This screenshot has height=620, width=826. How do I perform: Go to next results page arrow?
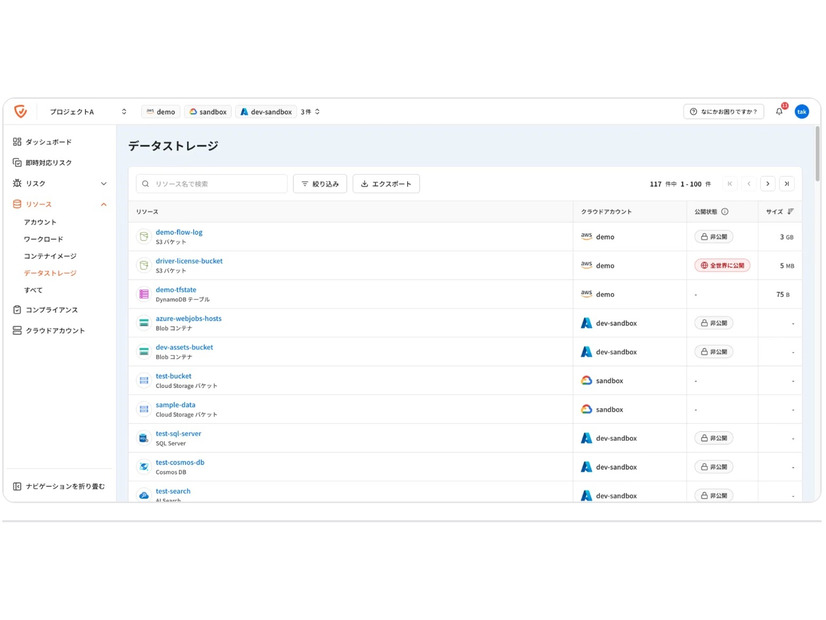click(767, 184)
